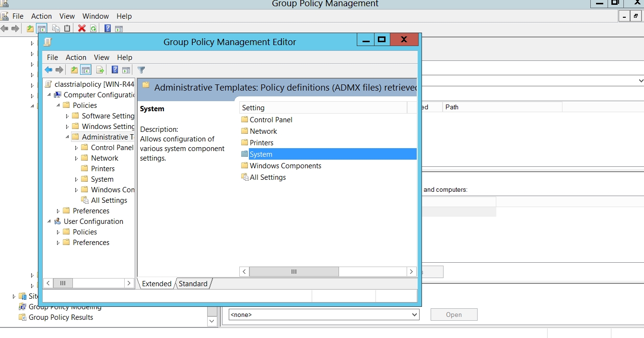Click the Setting column header
The height and width of the screenshot is (338, 644).
tap(323, 108)
